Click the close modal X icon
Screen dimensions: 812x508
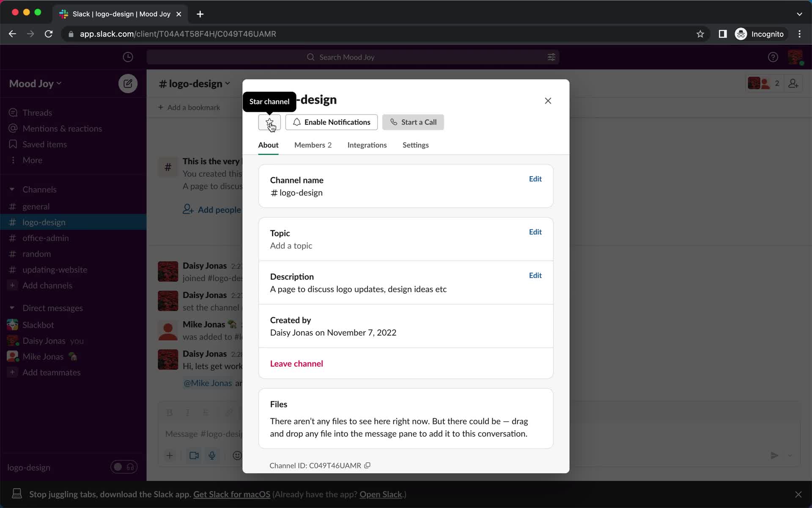pyautogui.click(x=548, y=100)
